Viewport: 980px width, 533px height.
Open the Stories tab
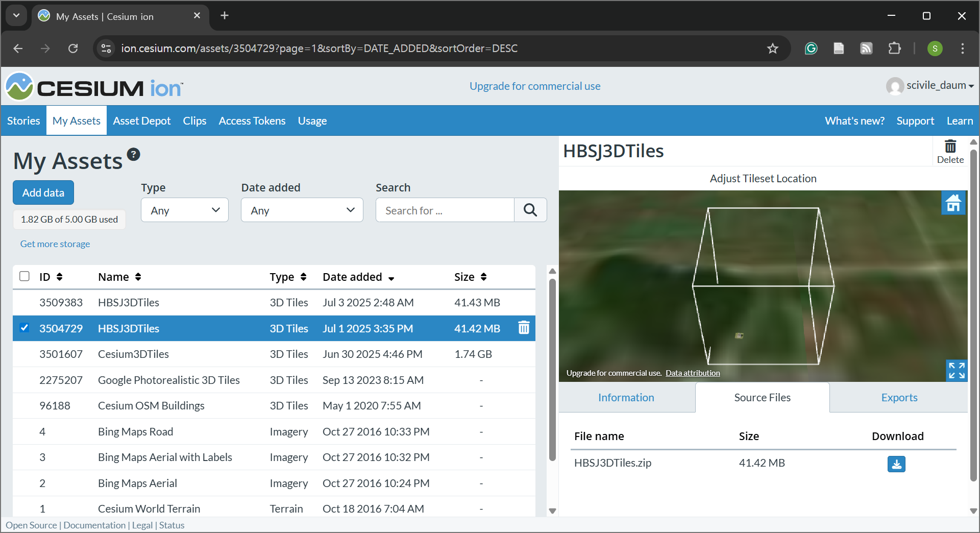click(23, 120)
